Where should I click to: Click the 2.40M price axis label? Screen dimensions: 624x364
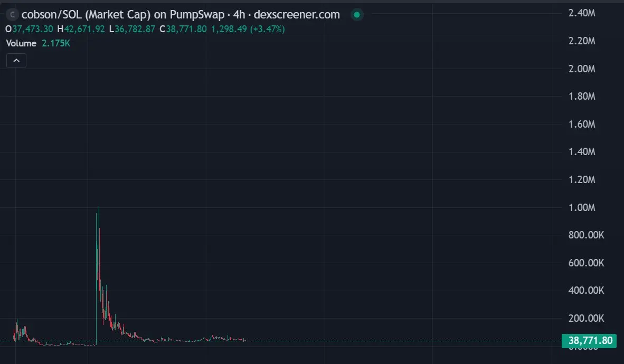(582, 13)
